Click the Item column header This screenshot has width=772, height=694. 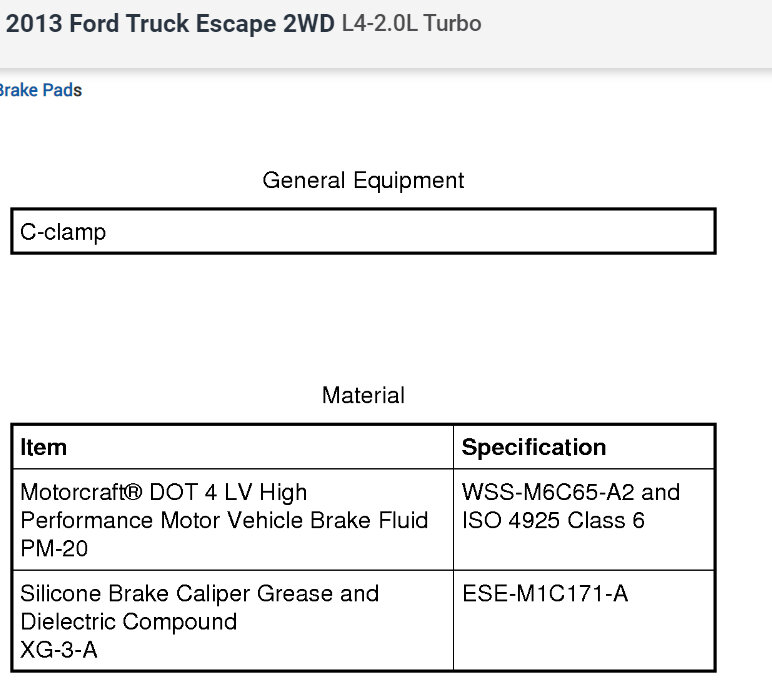44,447
